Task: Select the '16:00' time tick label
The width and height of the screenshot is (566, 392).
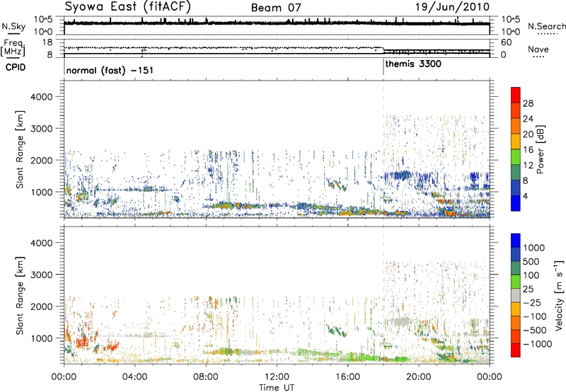Action: (x=347, y=377)
